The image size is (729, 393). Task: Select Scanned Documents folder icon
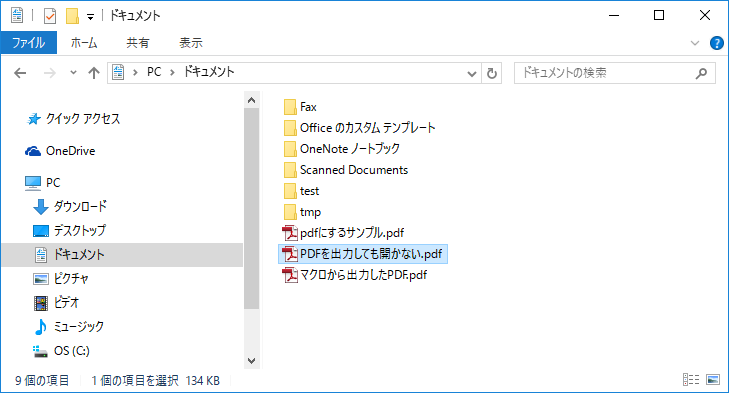point(290,170)
